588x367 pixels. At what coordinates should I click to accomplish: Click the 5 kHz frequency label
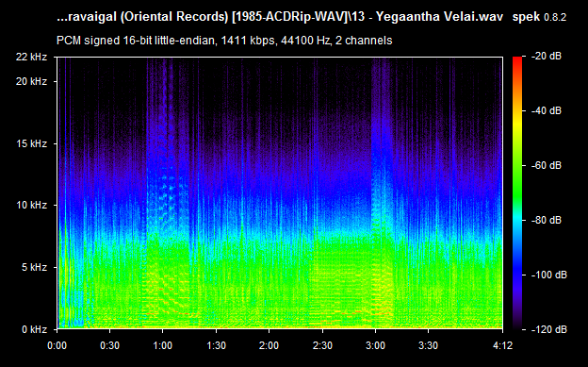[34, 267]
